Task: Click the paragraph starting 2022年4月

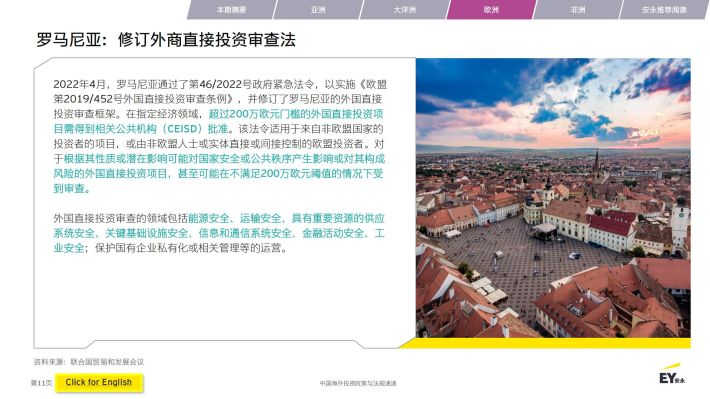Action: [219, 136]
